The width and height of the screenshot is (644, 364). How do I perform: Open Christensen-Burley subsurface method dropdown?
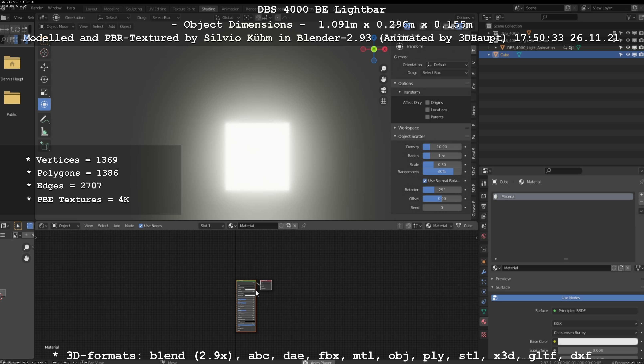click(x=595, y=333)
